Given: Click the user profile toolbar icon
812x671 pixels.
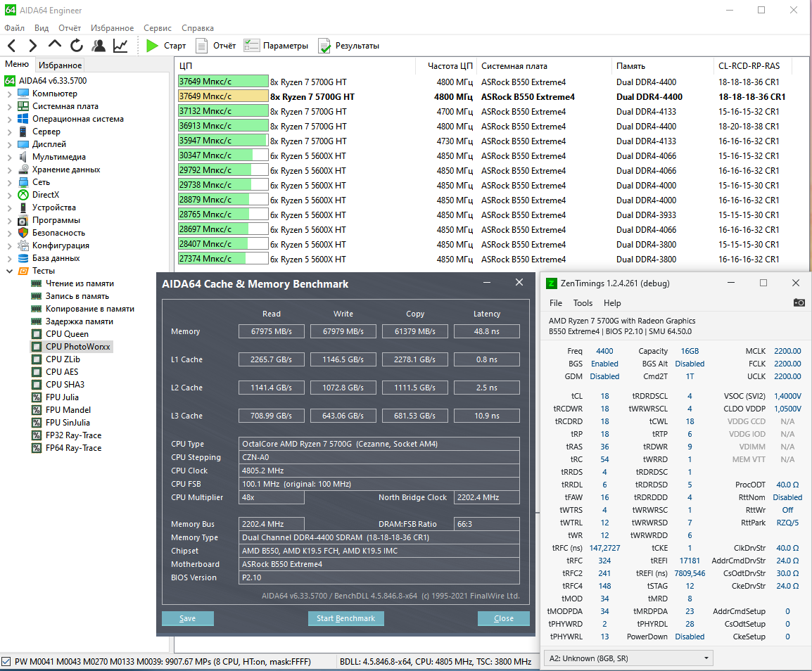Looking at the screenshot, I should point(99,46).
